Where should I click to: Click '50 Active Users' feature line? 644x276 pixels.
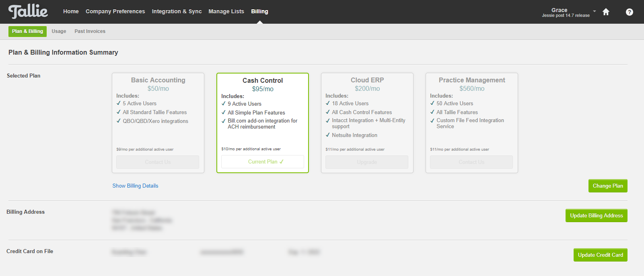click(x=455, y=104)
